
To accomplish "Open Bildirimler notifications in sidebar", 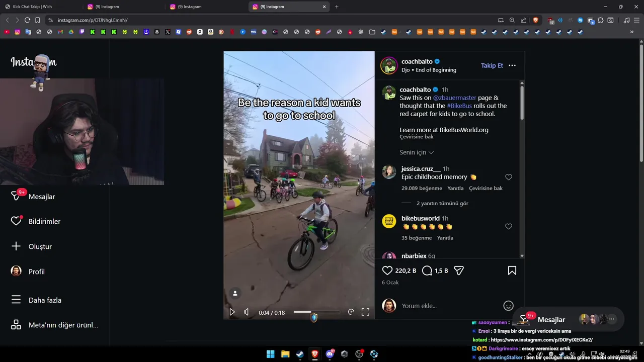I will tap(36, 221).
